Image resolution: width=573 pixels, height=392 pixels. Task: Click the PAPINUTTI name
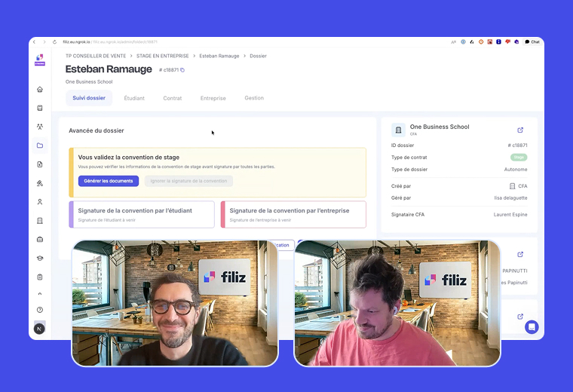pyautogui.click(x=514, y=271)
